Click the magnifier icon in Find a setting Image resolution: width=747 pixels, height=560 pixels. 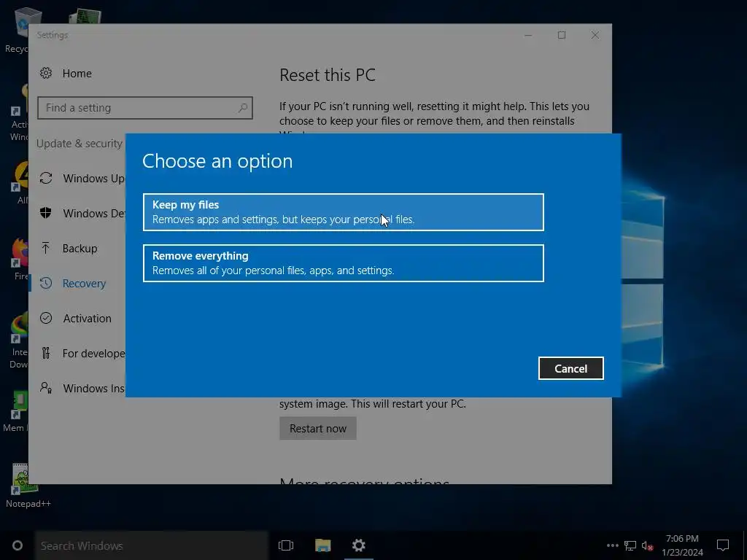242,108
